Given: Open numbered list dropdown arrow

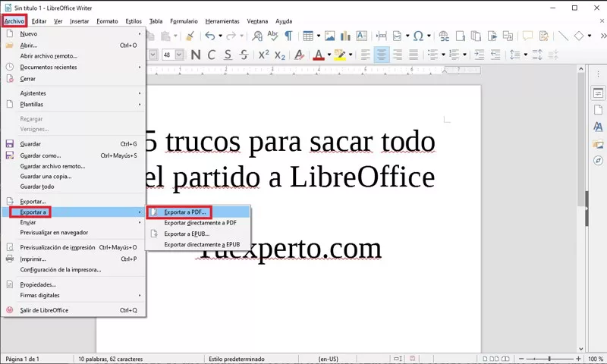Looking at the screenshot, I should (464, 55).
